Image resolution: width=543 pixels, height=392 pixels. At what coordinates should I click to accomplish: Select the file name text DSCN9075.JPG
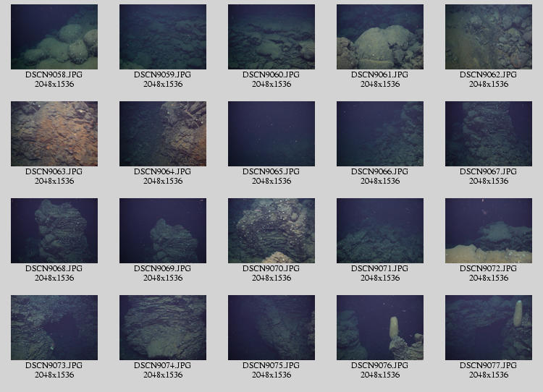tap(271, 365)
